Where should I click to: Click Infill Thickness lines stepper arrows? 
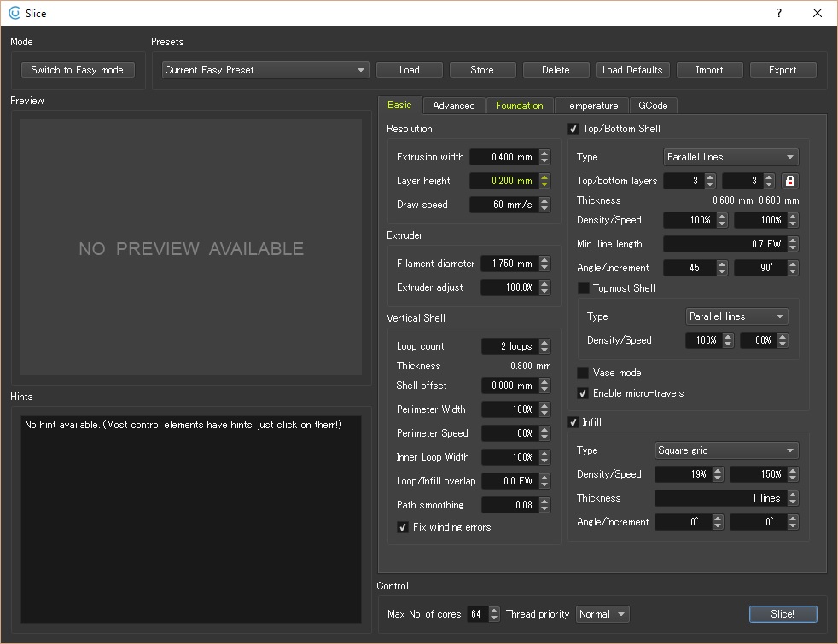pyautogui.click(x=793, y=498)
